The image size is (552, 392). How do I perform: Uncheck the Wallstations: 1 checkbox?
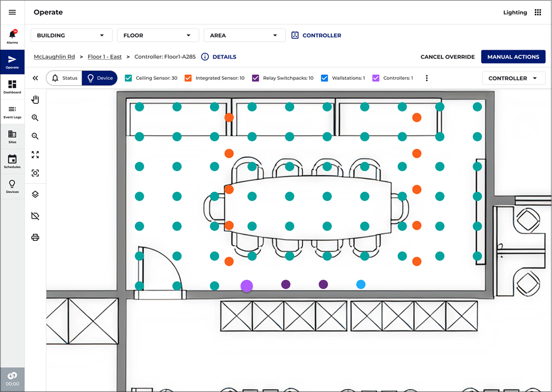325,78
